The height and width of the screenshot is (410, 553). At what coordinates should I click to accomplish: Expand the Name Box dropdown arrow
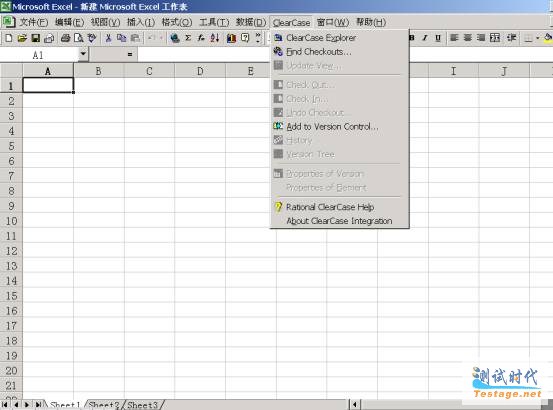click(83, 54)
